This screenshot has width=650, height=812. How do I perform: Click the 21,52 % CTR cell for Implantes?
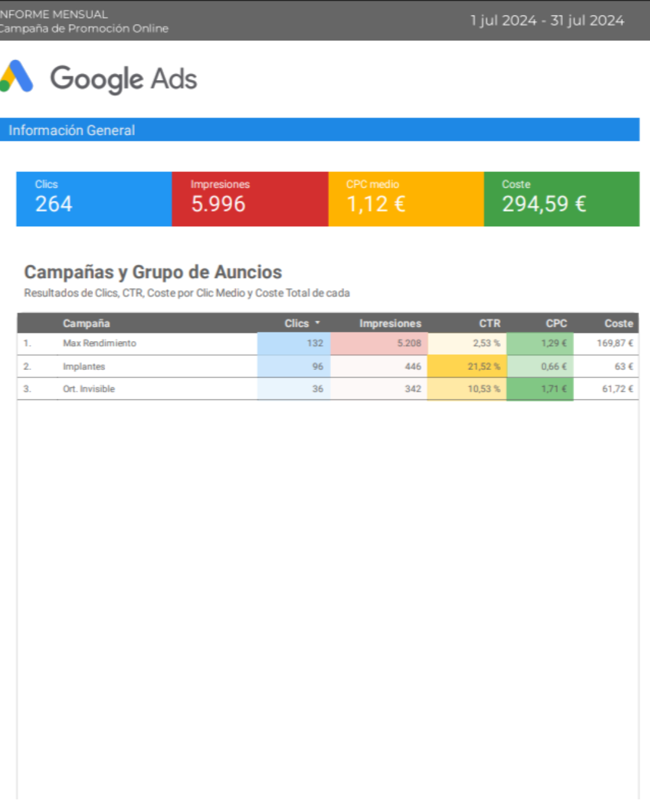(x=483, y=366)
